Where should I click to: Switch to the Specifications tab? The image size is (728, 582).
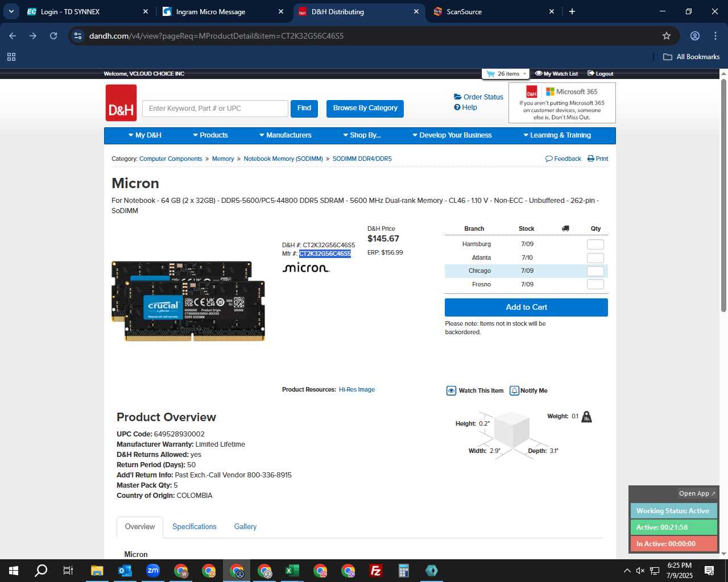pyautogui.click(x=195, y=527)
